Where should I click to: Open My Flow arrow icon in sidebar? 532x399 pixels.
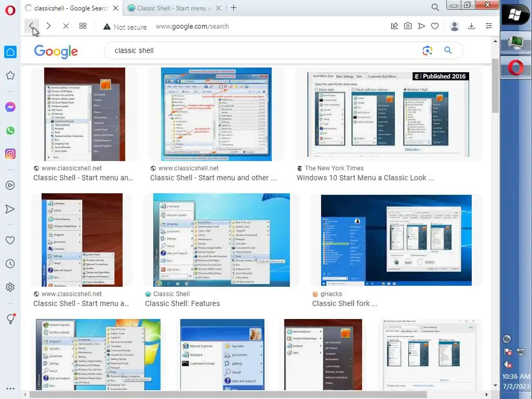pos(10,209)
